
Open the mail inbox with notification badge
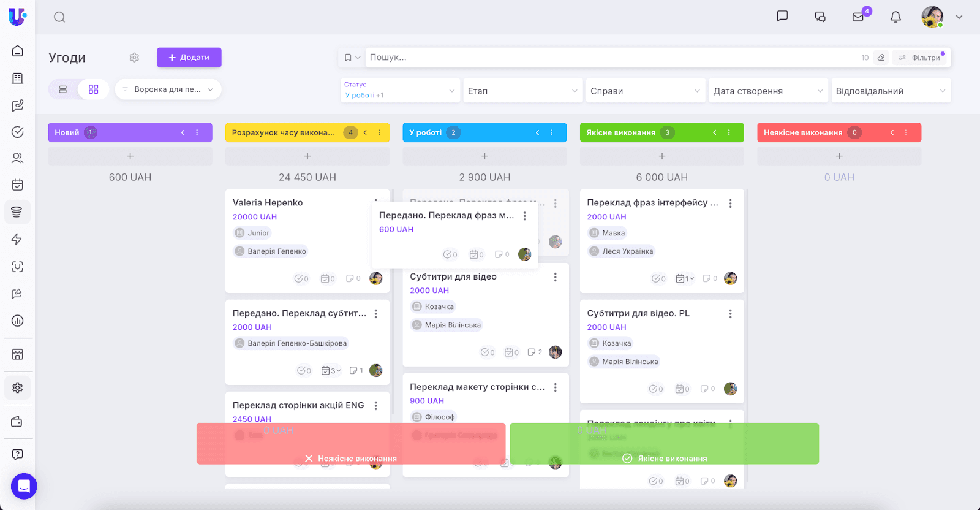point(858,17)
